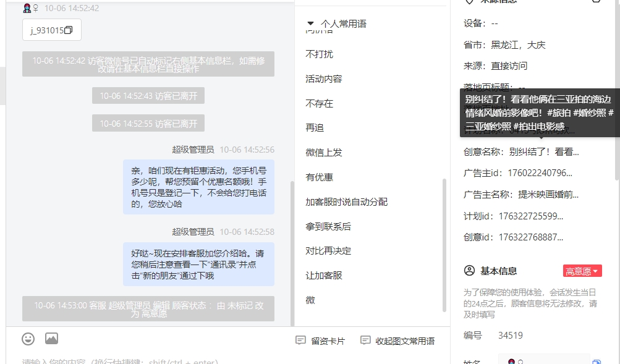620x364 pixels.
Task: Click 收起图文常用语 to collapse phrases
Action: 397,341
